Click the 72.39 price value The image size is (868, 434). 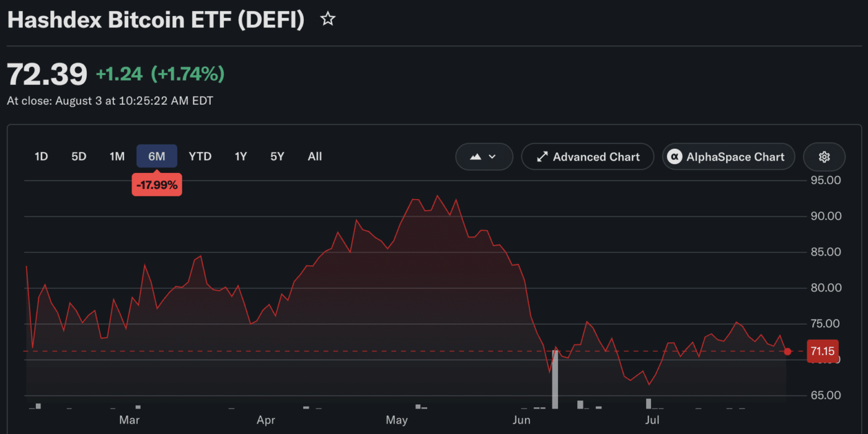pos(47,74)
